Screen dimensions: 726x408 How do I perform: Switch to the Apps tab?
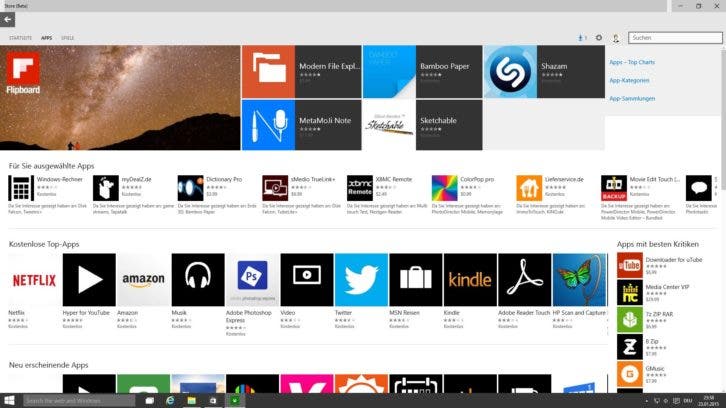coord(46,38)
